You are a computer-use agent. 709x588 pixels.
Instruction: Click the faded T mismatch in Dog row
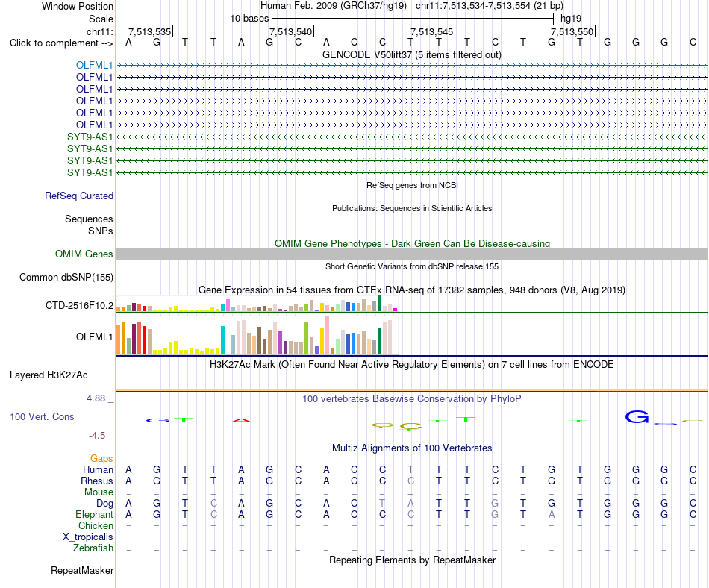coord(382,503)
